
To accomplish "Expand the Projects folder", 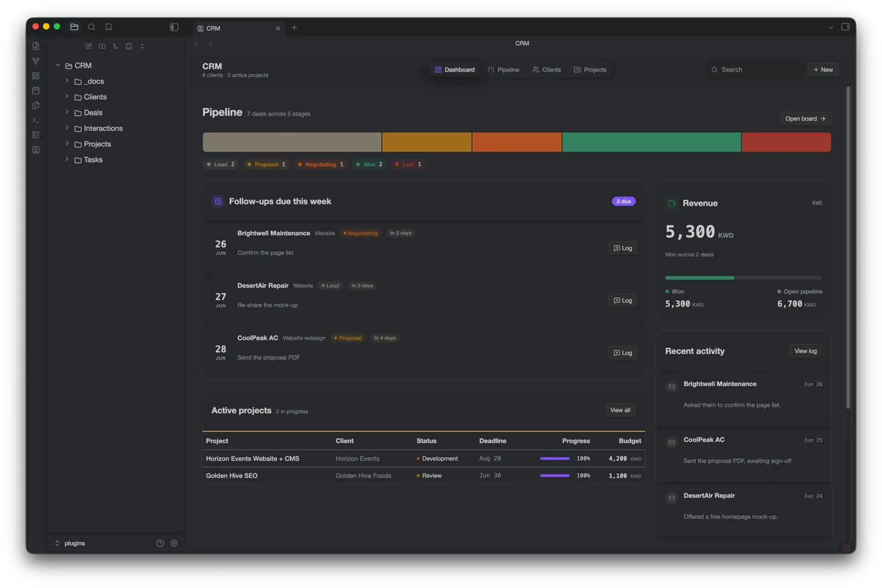I will [67, 143].
